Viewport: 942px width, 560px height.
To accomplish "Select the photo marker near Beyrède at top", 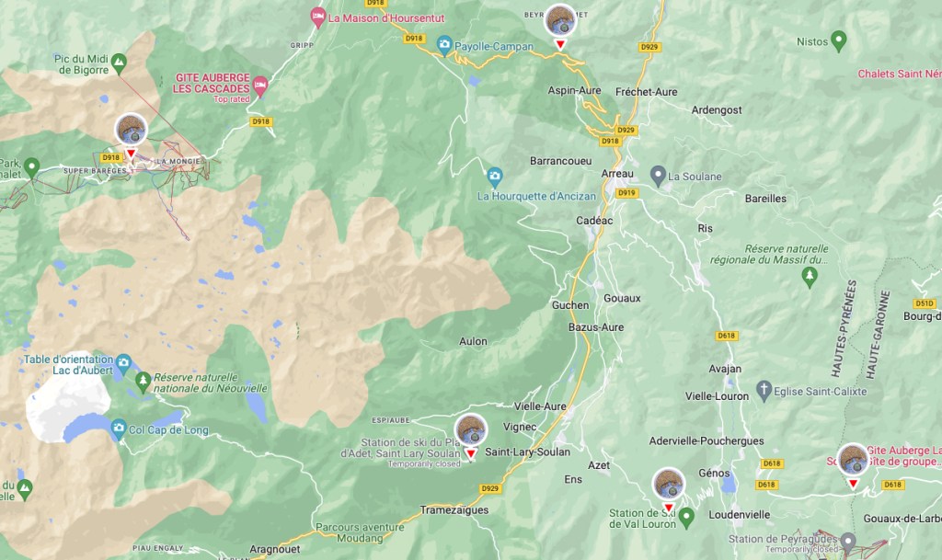I will (x=560, y=26).
